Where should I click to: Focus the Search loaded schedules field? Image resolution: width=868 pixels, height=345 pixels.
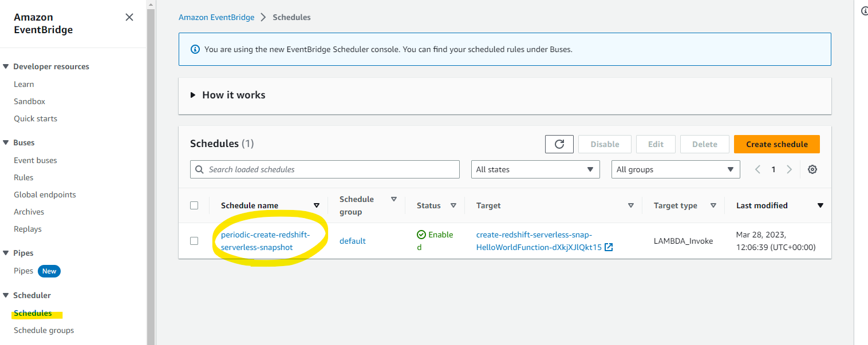click(325, 169)
